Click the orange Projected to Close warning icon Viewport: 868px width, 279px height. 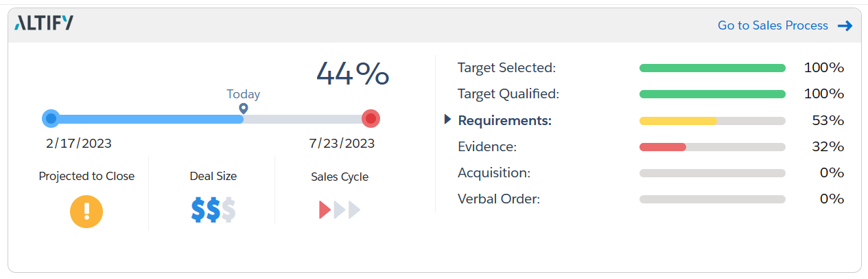(86, 211)
